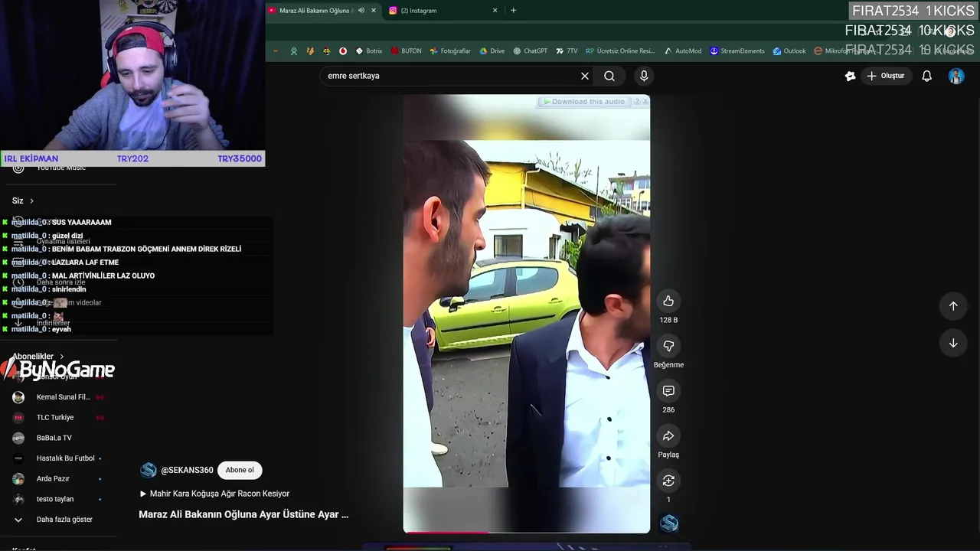Clear the search box text

(x=585, y=76)
